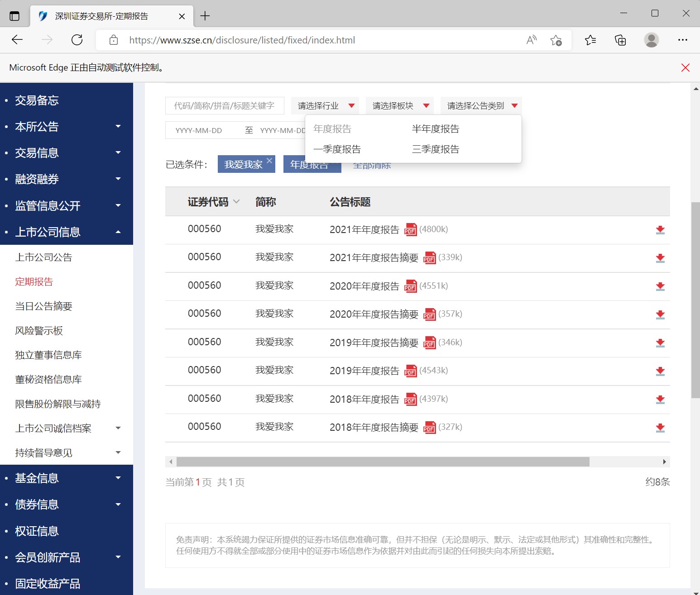Image resolution: width=700 pixels, height=595 pixels.
Task: Open browser Collections panel
Action: tap(620, 40)
